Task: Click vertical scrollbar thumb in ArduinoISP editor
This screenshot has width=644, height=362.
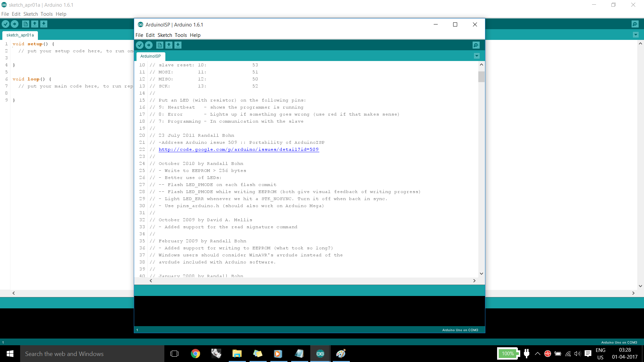Action: pos(481,76)
